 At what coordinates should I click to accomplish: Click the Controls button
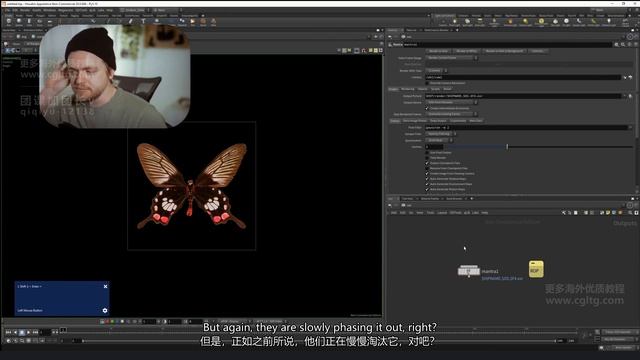click(538, 51)
